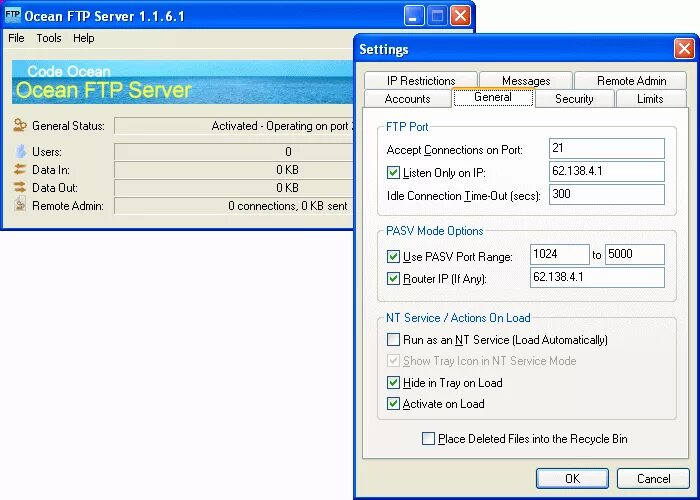Toggle Show Tray Icon in NT Service Mode
Screen dimensions: 700x500
click(x=393, y=361)
